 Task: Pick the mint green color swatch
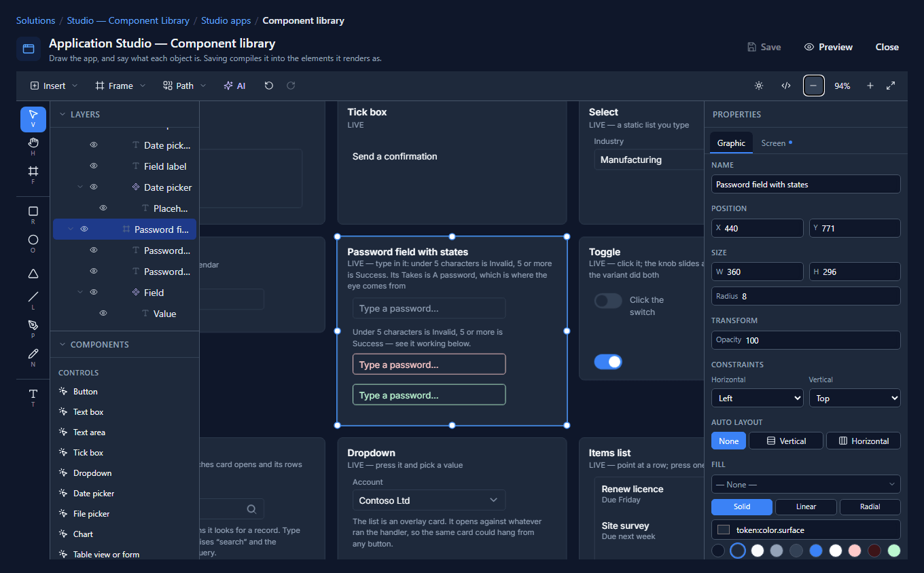[894, 551]
